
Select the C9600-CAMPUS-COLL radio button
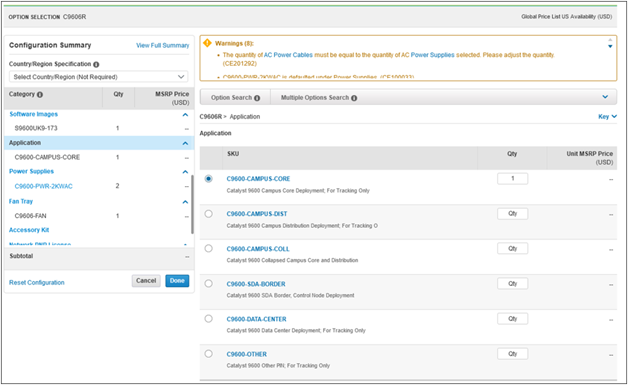click(208, 248)
